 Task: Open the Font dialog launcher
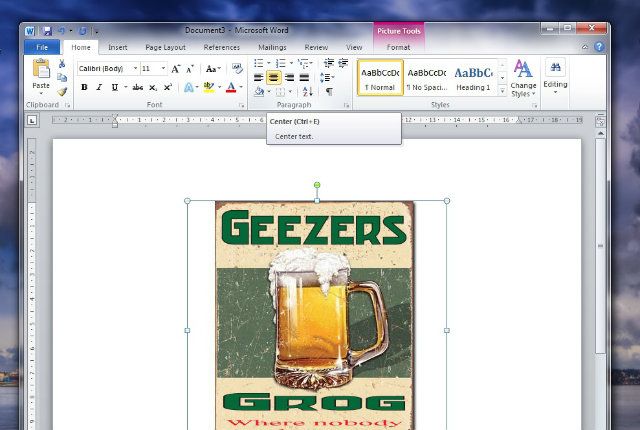(x=242, y=106)
